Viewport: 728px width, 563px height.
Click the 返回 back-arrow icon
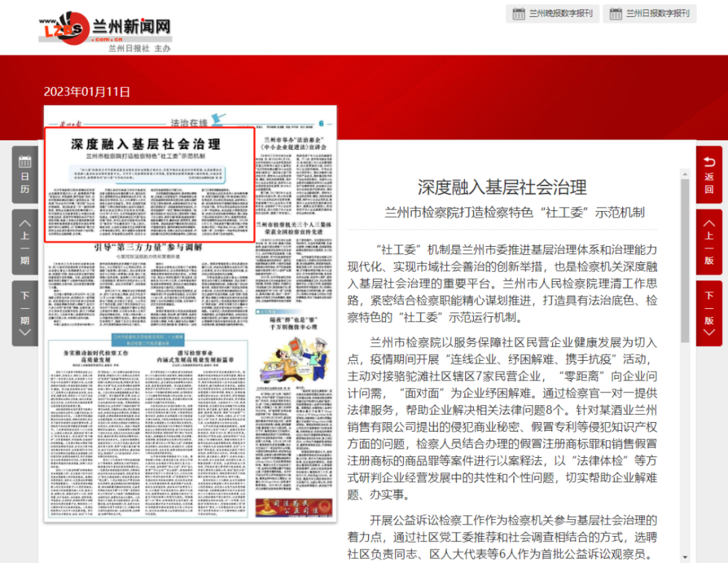tap(710, 162)
